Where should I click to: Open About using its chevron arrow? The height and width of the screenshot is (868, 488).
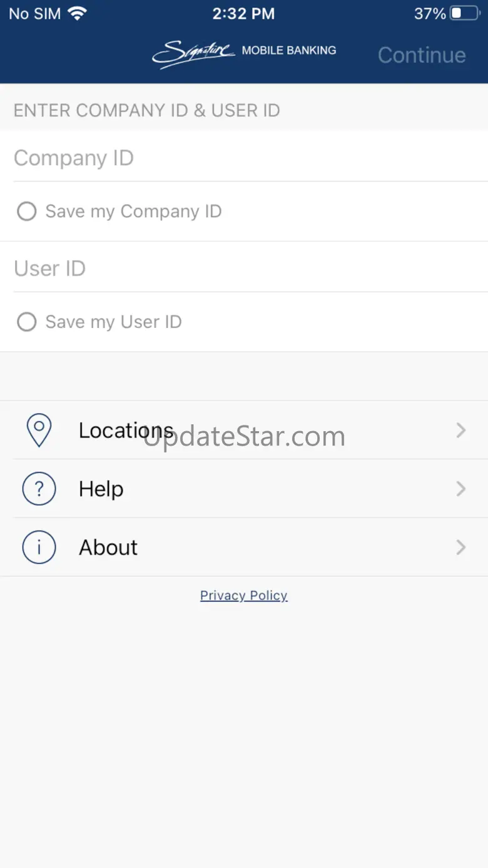click(x=461, y=548)
